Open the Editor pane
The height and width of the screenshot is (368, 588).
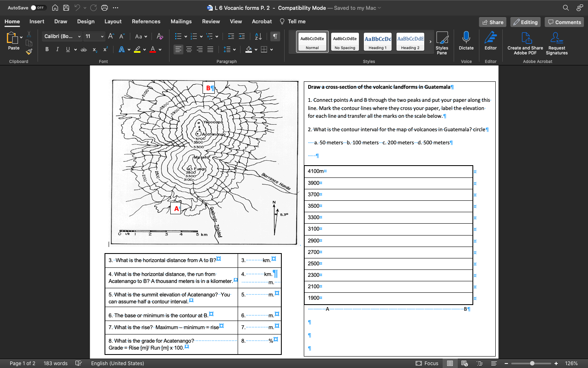click(x=490, y=42)
